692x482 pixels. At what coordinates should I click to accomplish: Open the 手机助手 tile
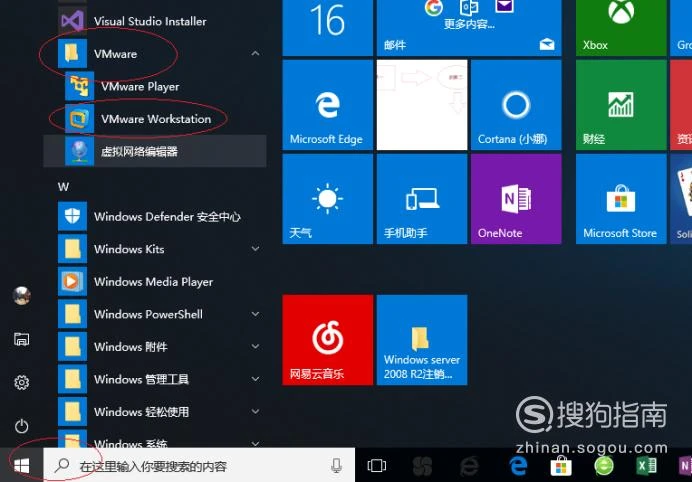(x=422, y=199)
